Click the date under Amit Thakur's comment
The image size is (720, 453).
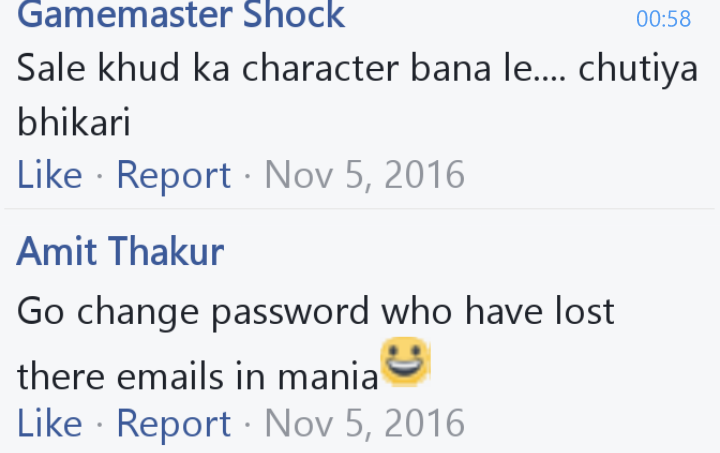click(x=365, y=423)
